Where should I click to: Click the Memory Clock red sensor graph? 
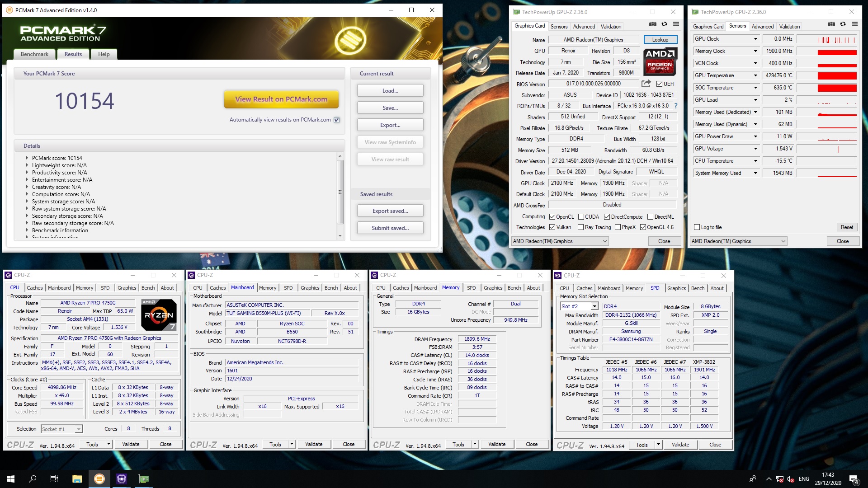pyautogui.click(x=827, y=52)
